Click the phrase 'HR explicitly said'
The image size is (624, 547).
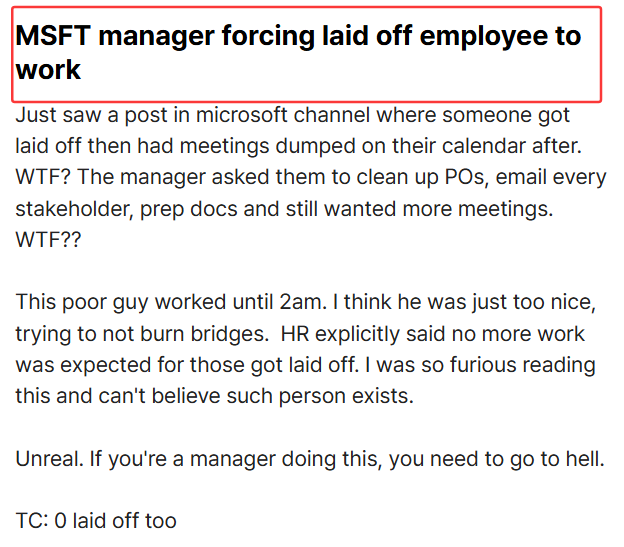click(x=363, y=333)
